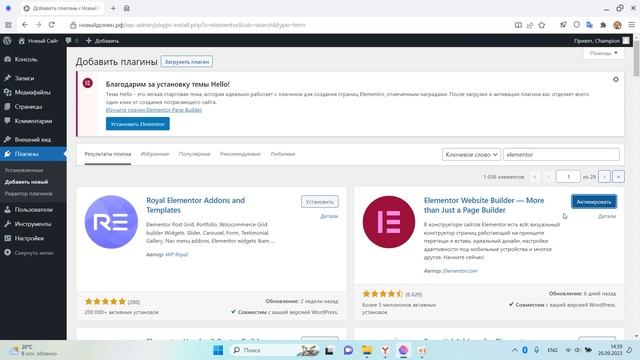Open Комментарии in the sidebar
Image resolution: width=640 pixels, height=360 pixels.
[33, 121]
